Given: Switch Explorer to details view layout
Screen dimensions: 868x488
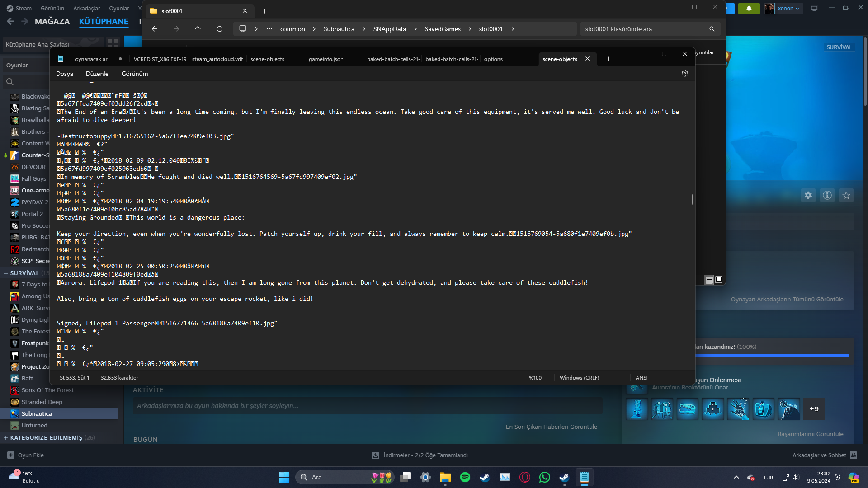Looking at the screenshot, I should [709, 280].
